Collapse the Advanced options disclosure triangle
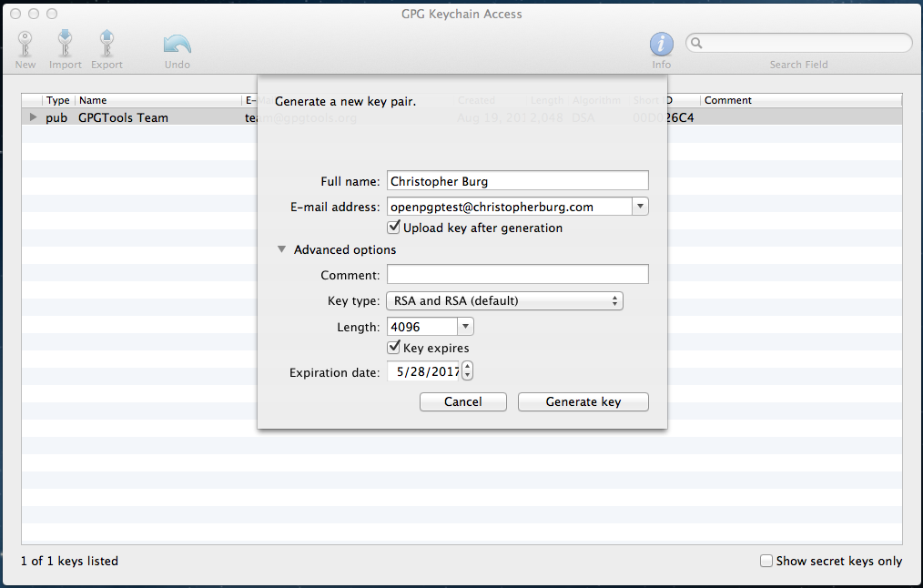Image resolution: width=923 pixels, height=588 pixels. pyautogui.click(x=282, y=249)
